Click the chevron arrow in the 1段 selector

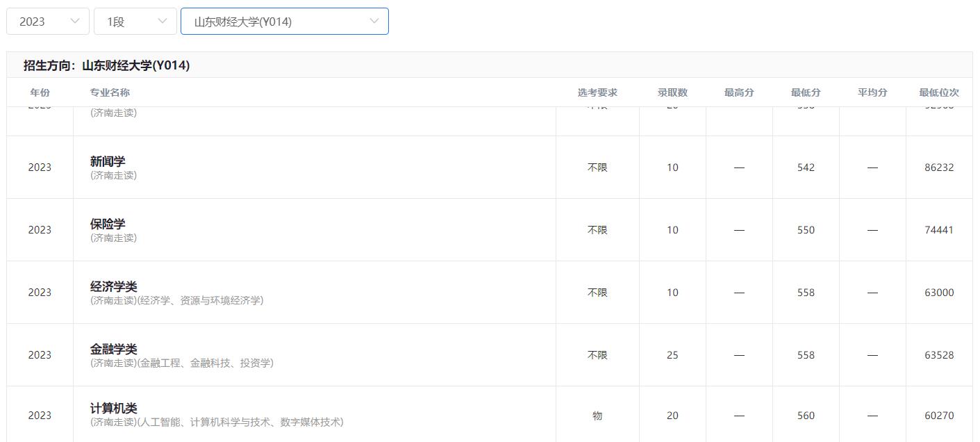coord(163,21)
